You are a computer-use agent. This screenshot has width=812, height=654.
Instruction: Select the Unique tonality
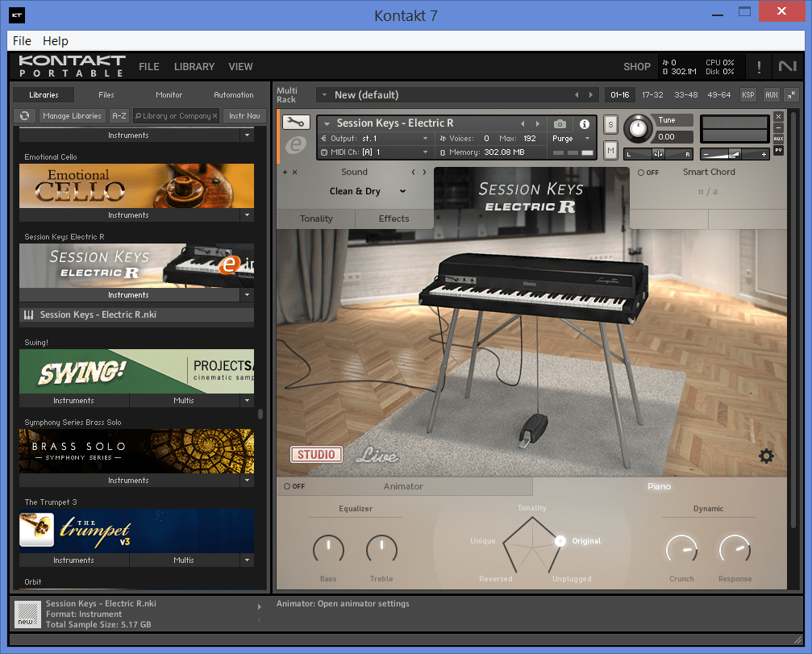[483, 540]
